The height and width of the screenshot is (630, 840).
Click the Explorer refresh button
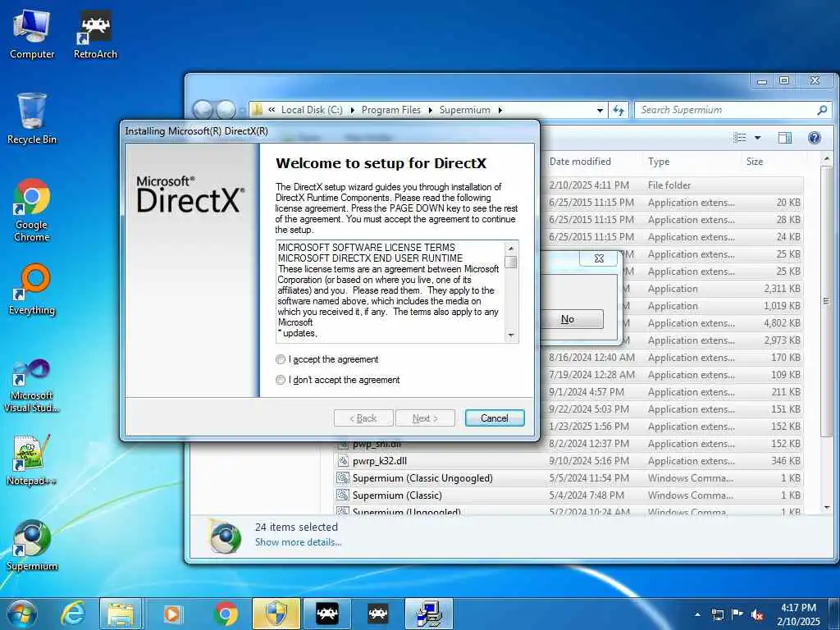tap(619, 110)
